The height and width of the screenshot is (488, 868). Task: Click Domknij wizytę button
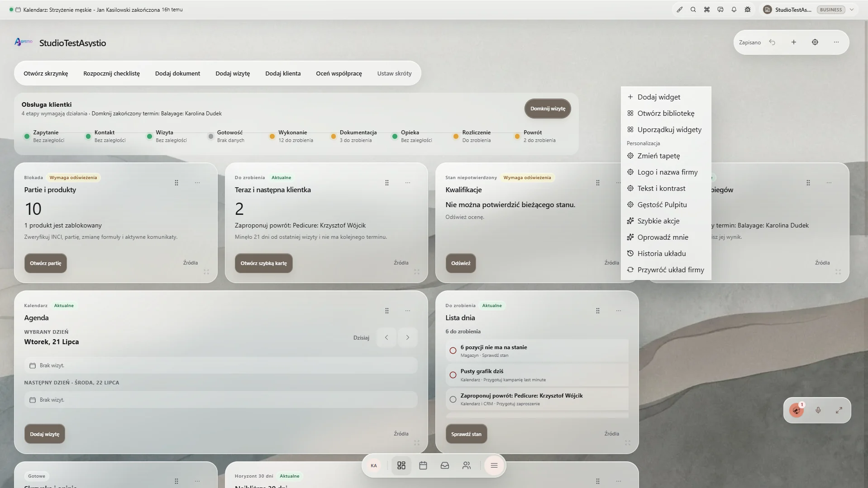tap(548, 109)
